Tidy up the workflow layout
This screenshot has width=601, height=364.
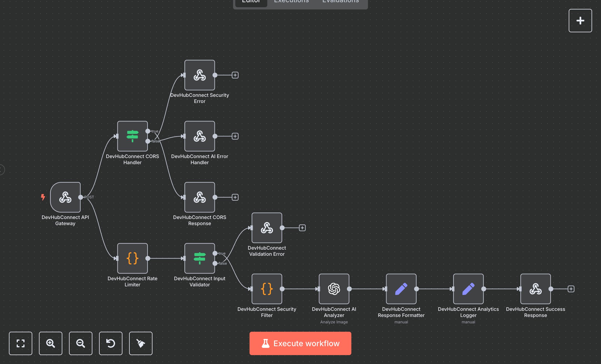pos(141,343)
